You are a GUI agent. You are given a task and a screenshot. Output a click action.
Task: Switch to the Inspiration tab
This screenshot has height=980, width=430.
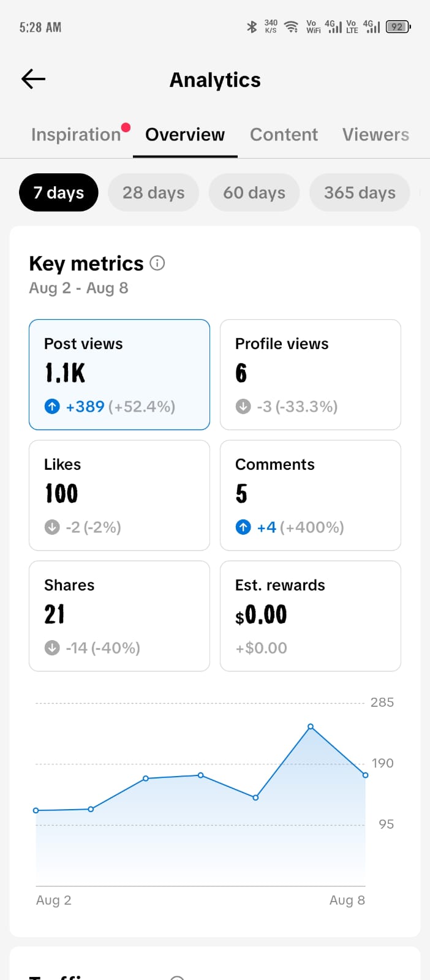(x=76, y=135)
